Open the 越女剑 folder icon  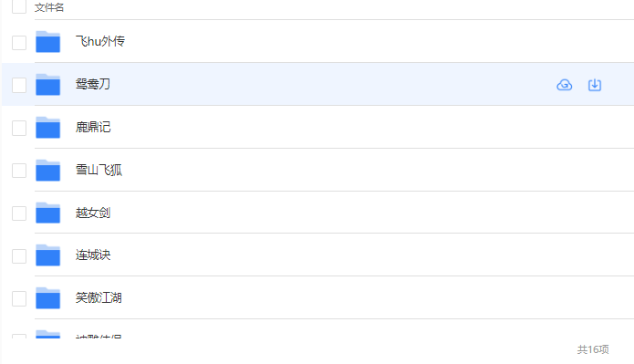coord(47,213)
